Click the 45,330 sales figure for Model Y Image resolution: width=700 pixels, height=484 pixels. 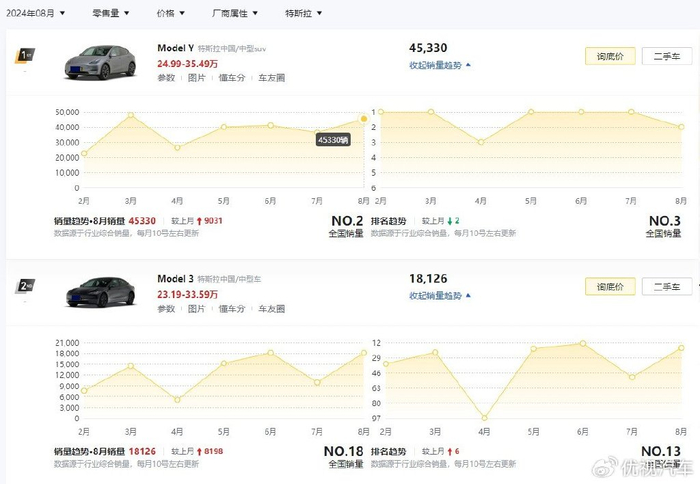pos(428,48)
